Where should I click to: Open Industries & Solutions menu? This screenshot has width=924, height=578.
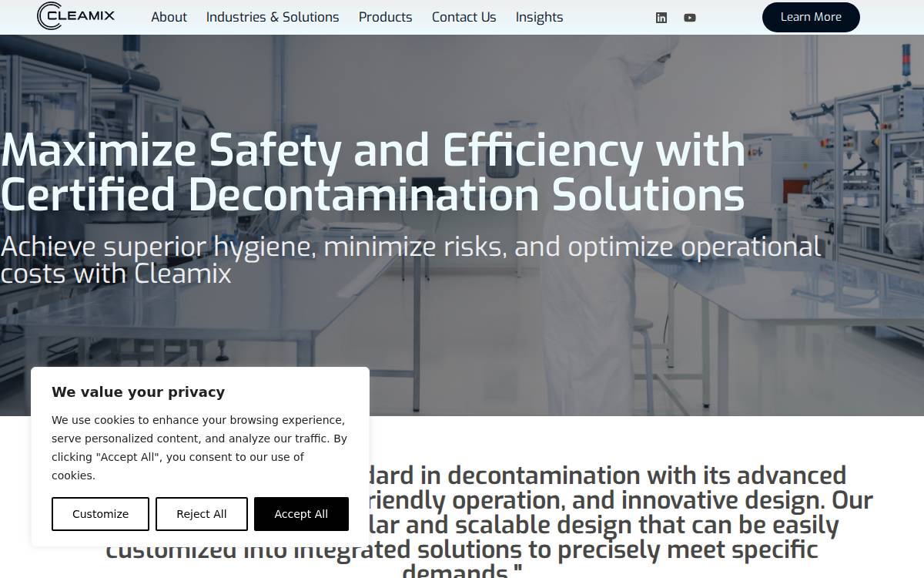tap(273, 17)
